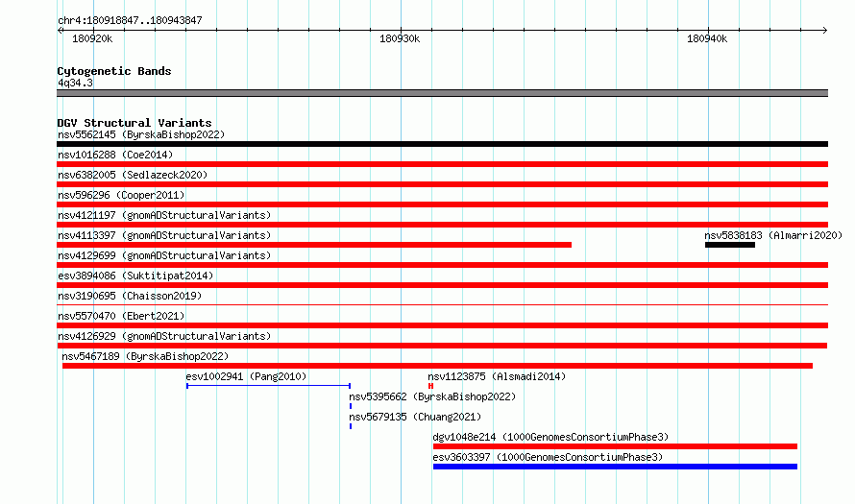Screen dimensions: 855x504
Task: Select nsv4129699 (gnomADStructuralVariants) label
Action: (x=164, y=255)
